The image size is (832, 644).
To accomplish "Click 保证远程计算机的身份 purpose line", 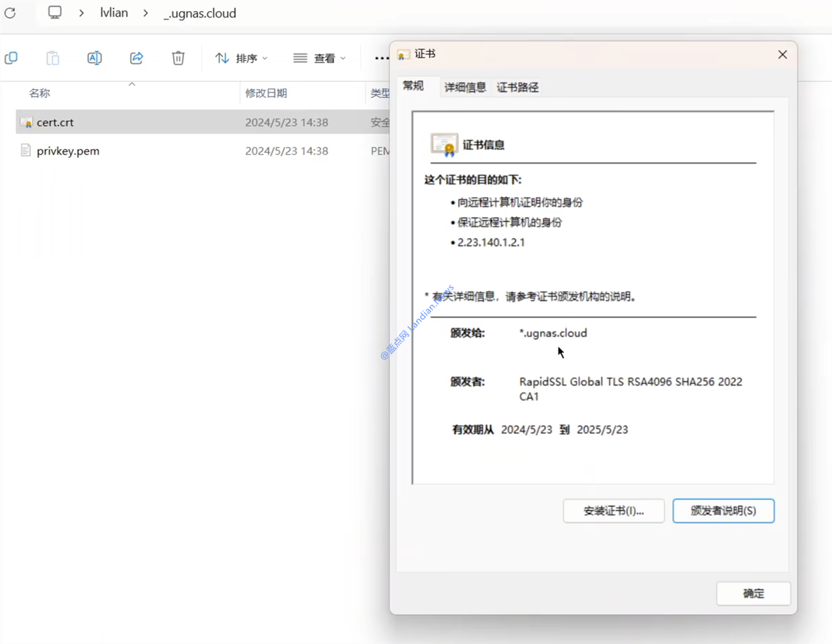I will tap(510, 222).
